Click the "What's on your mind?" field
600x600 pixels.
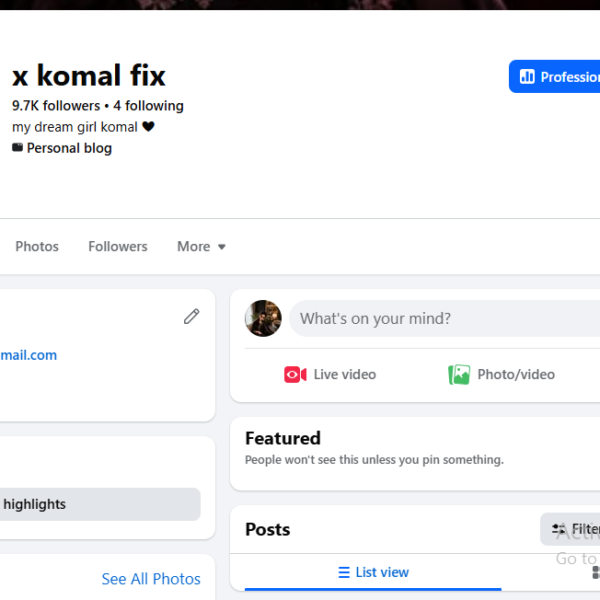pyautogui.click(x=444, y=318)
